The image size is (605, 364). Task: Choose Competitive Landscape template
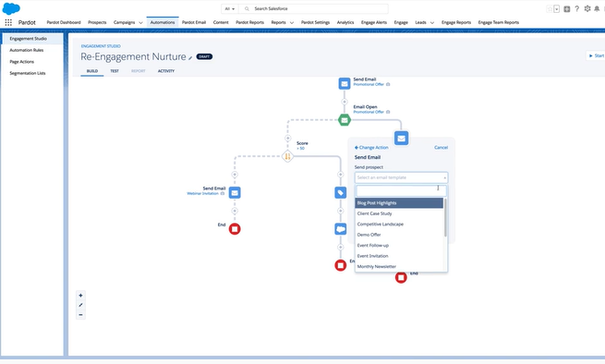pyautogui.click(x=399, y=224)
